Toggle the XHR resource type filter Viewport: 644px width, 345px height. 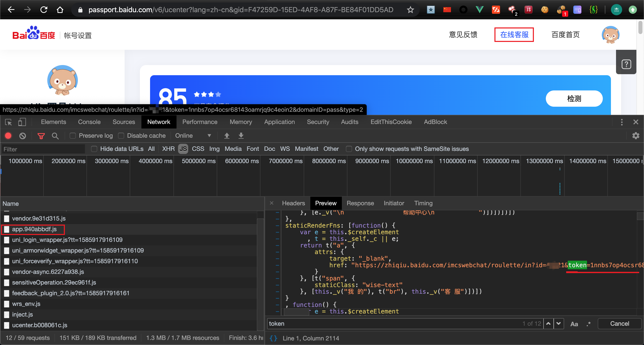point(168,149)
